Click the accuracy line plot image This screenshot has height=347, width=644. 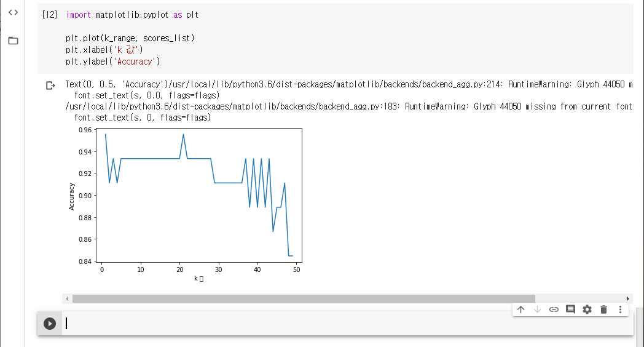[x=184, y=203]
